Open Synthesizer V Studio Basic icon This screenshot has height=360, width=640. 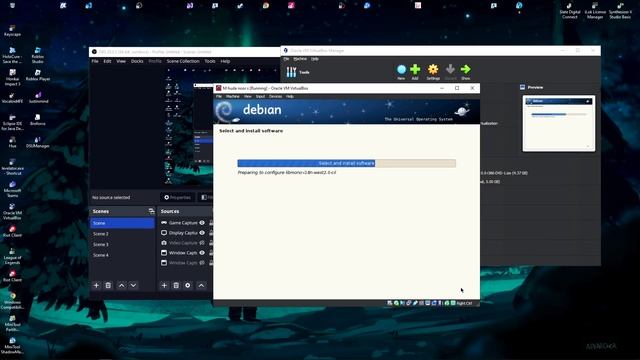620,11
